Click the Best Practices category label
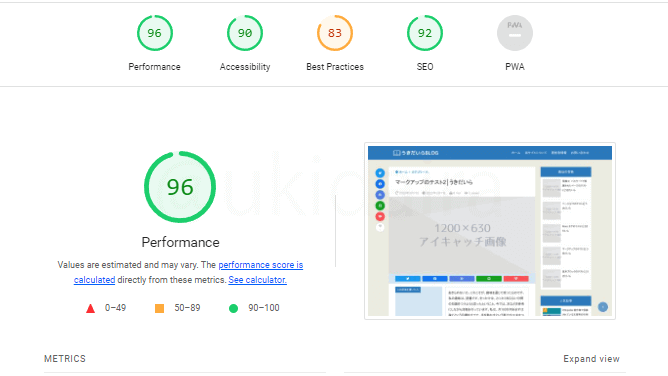Image resolution: width=668 pixels, height=376 pixels. click(x=335, y=67)
